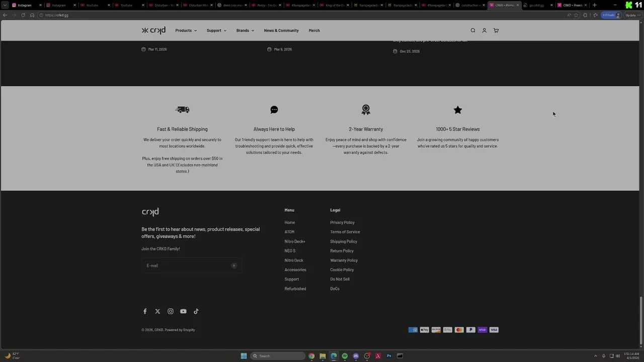Reload the page with the refresh icon
This screenshot has height=362, width=644.
(x=23, y=15)
